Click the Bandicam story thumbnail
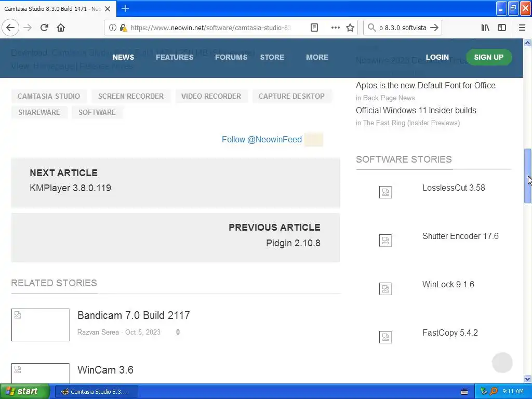 click(41, 325)
